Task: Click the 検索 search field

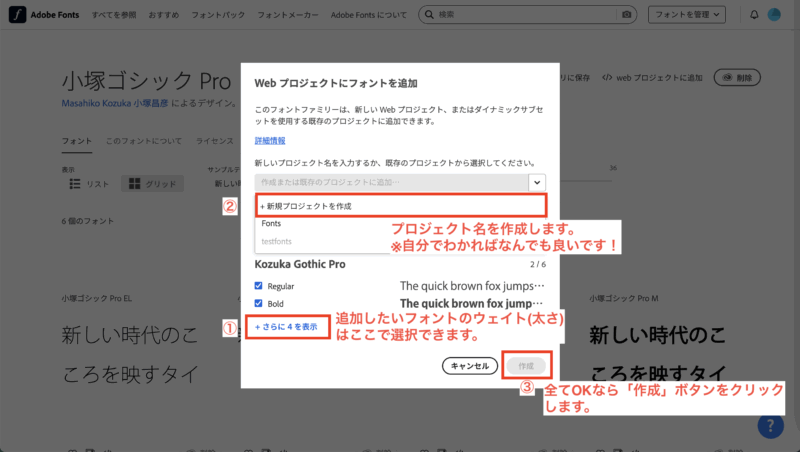Action: point(526,14)
